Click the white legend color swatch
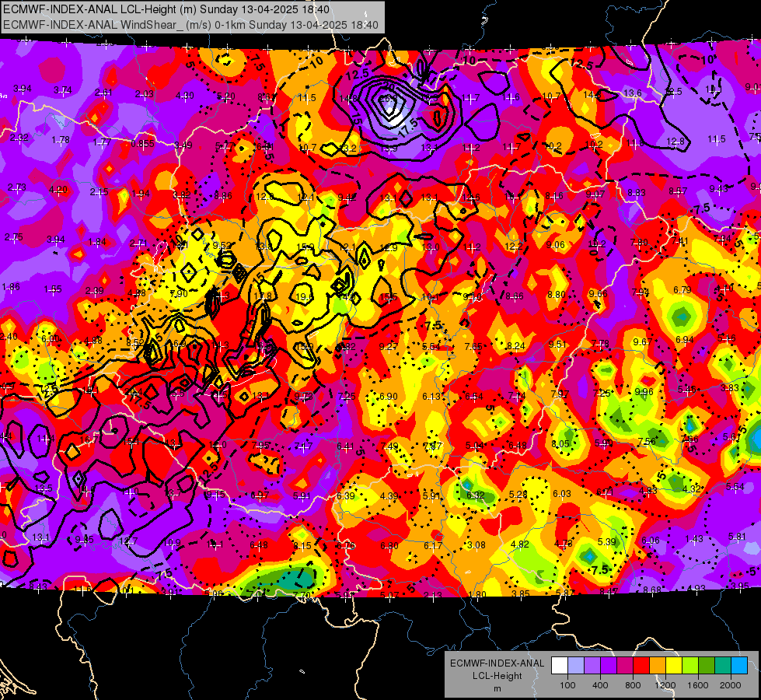This screenshot has height=700, width=761. pyautogui.click(x=560, y=666)
